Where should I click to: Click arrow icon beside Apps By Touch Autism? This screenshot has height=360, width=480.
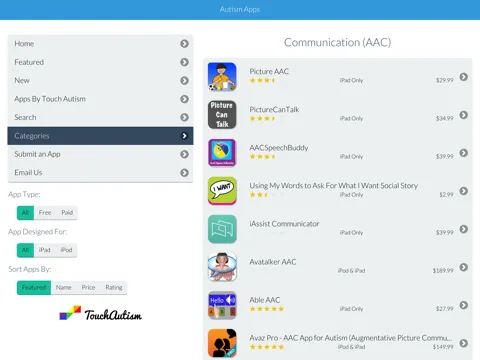184,99
